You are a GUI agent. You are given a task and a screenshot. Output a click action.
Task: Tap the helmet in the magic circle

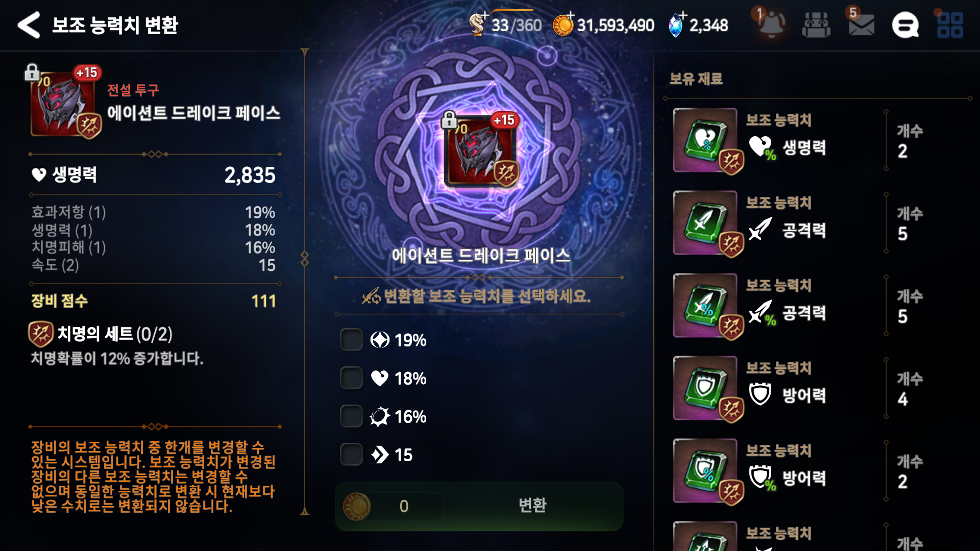[481, 151]
